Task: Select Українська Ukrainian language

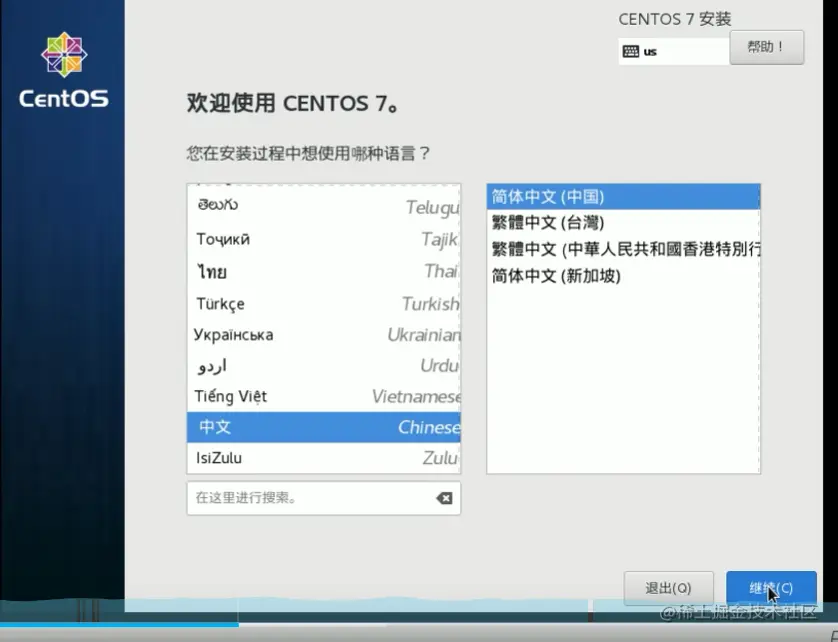Action: (x=323, y=335)
